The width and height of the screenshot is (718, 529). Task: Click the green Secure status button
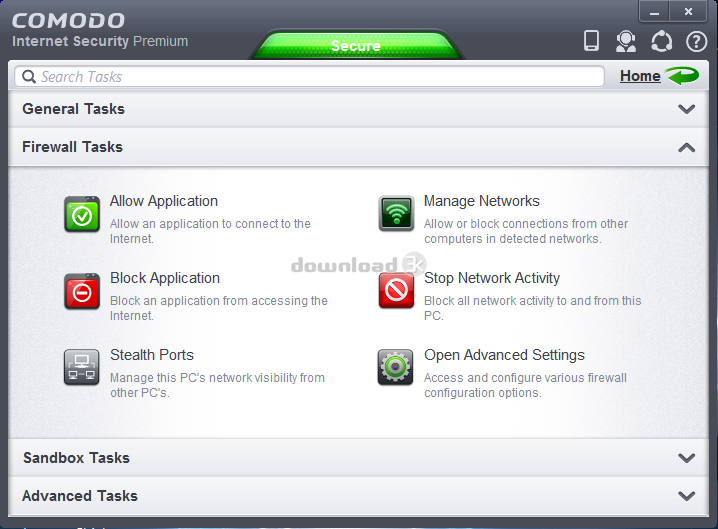point(356,46)
